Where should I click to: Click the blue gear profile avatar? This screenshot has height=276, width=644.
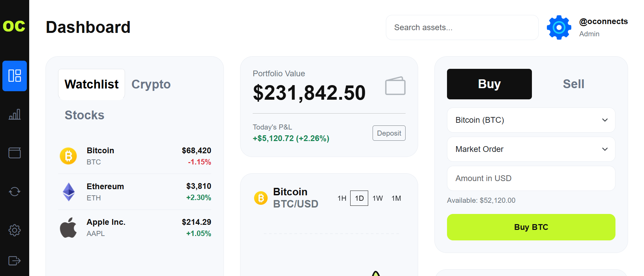[x=559, y=27]
